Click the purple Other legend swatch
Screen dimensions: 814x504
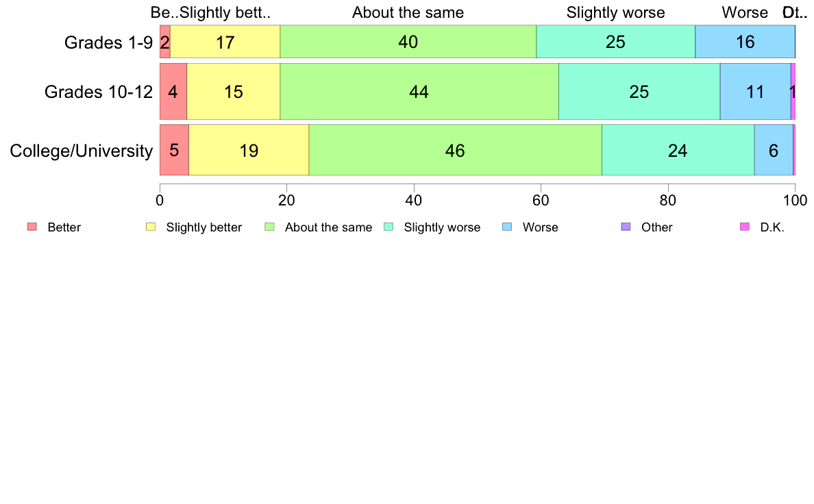coord(626,227)
